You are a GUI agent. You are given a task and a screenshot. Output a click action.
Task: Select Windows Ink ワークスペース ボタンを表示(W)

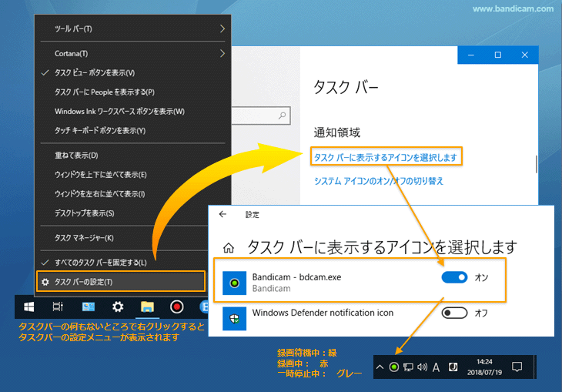click(132, 112)
